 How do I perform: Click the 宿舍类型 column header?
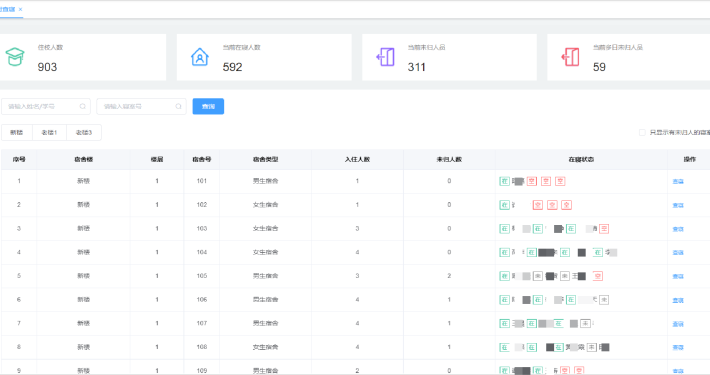[x=265, y=159]
